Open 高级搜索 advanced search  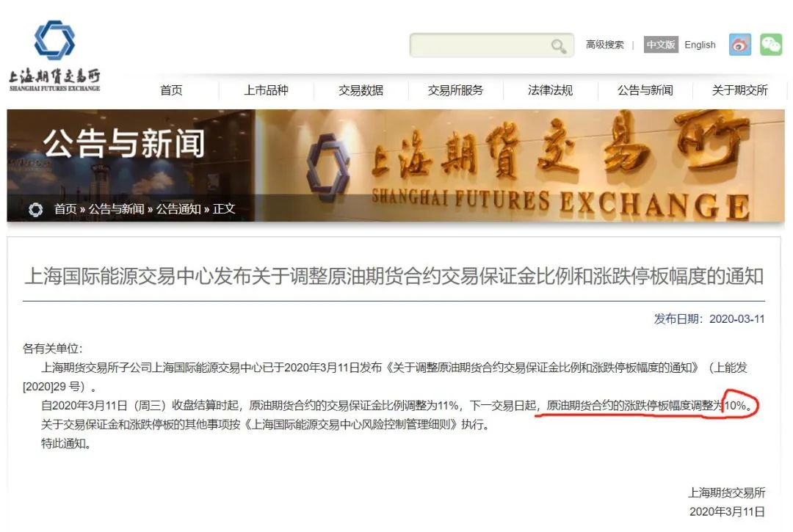pos(604,45)
